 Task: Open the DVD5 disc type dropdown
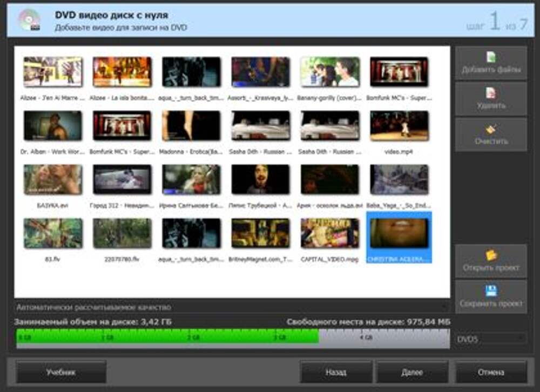pos(491,339)
